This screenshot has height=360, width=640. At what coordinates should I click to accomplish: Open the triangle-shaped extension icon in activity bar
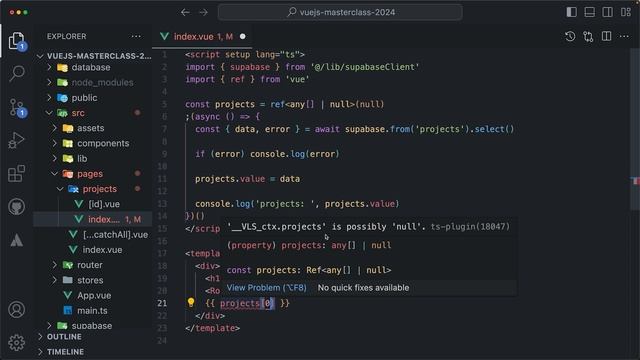pyautogui.click(x=16, y=240)
